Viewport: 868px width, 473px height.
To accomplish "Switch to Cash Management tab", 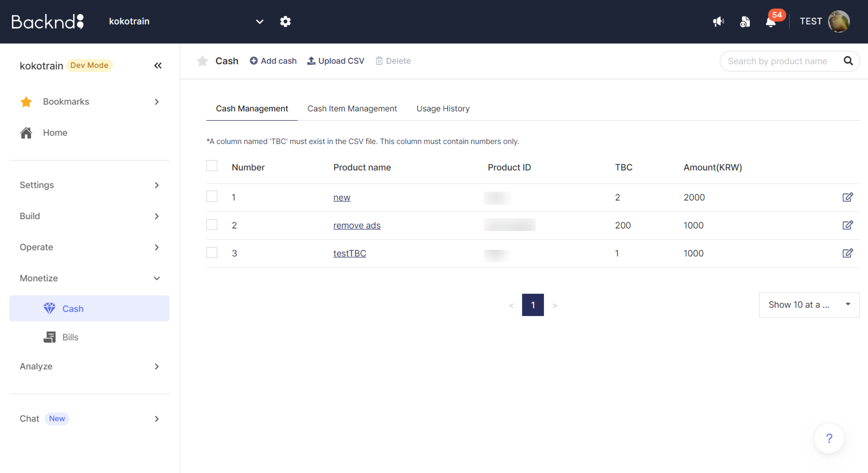I will pos(252,109).
